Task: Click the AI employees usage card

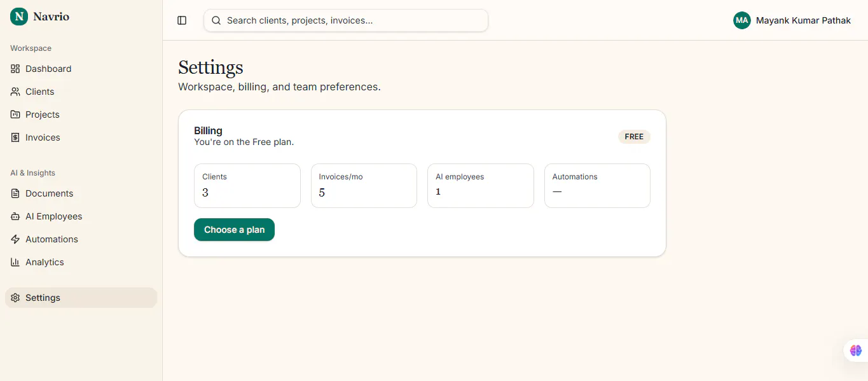Action: pyautogui.click(x=481, y=186)
